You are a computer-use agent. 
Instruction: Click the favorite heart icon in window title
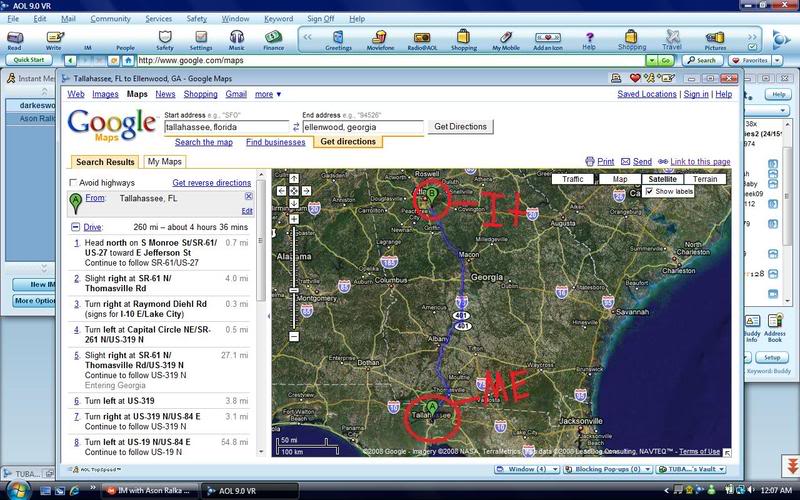pos(635,78)
